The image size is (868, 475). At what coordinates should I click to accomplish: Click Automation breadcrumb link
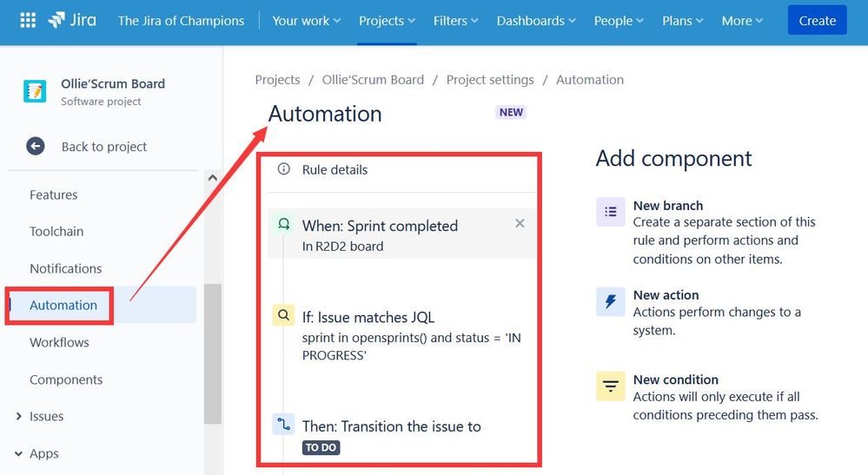pos(590,80)
